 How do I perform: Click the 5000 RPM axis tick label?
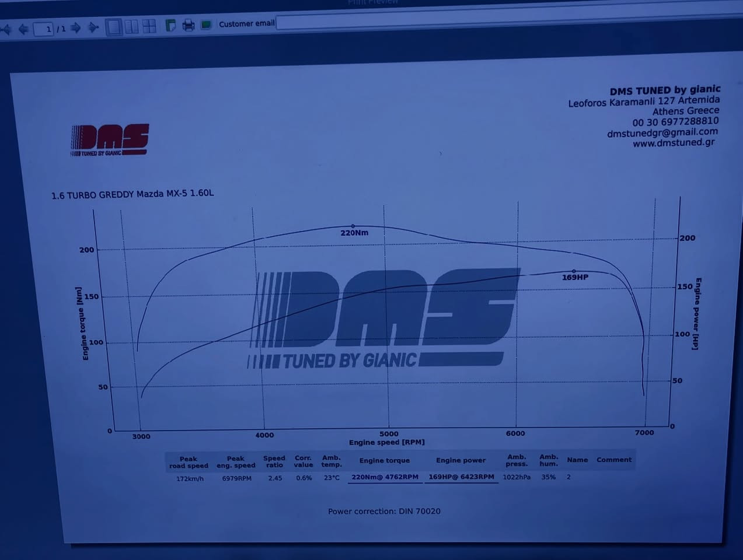(389, 434)
